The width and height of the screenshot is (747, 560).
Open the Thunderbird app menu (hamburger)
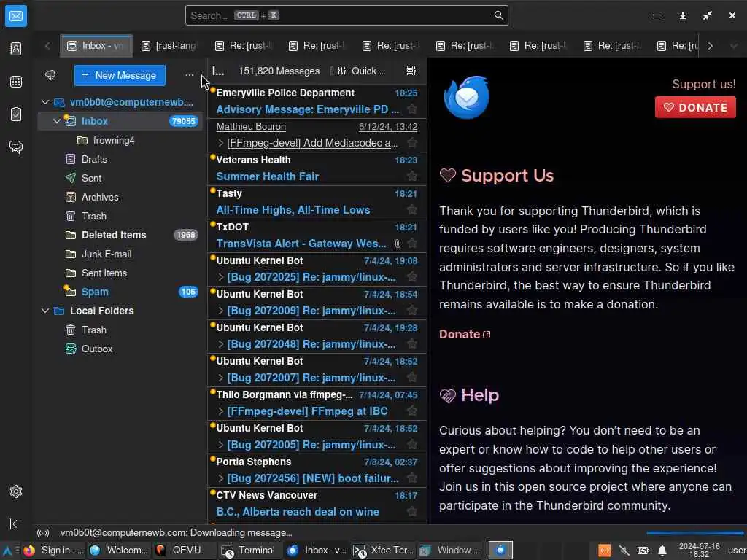[x=657, y=16]
